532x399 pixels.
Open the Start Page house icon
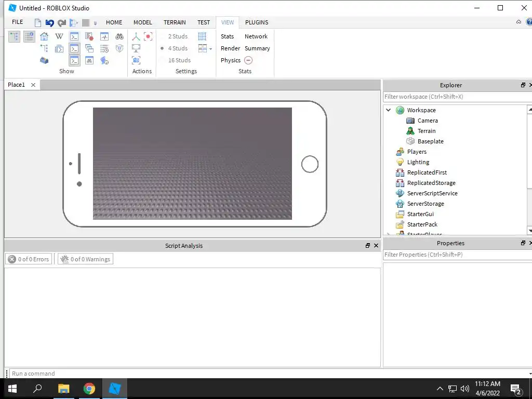click(44, 36)
